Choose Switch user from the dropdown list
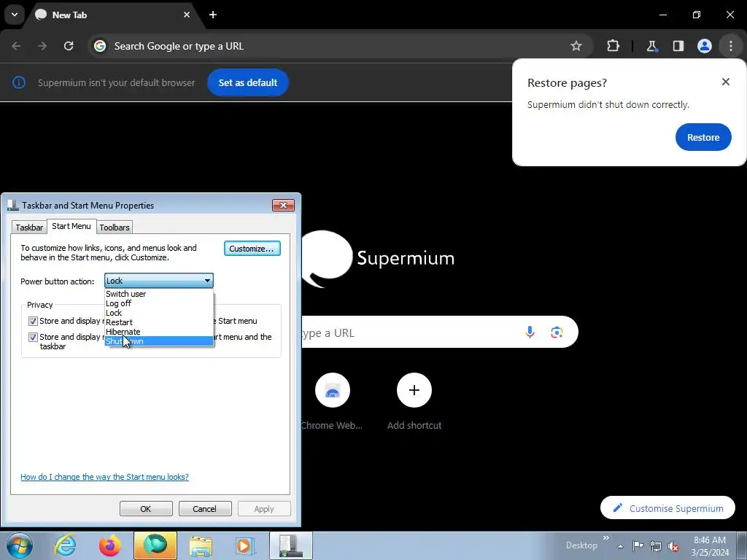Image resolution: width=747 pixels, height=560 pixels. (159, 294)
